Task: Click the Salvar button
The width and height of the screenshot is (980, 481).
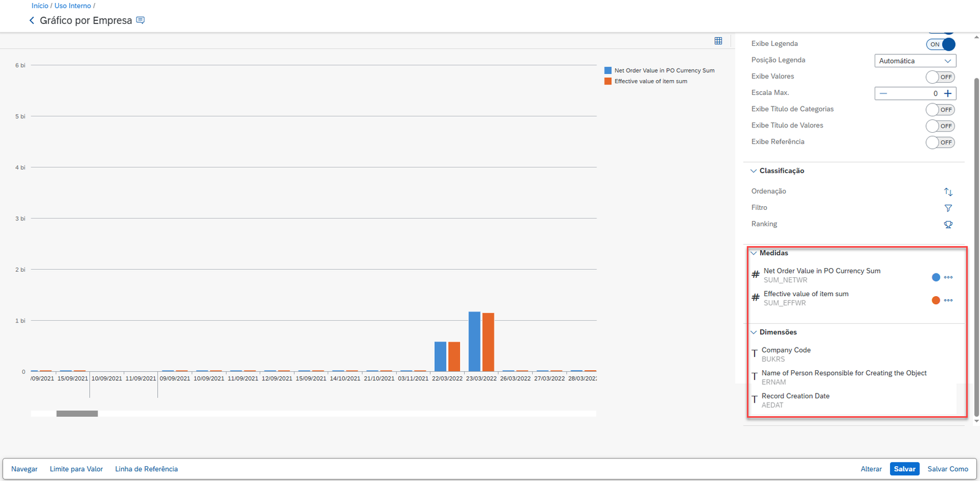Action: (905, 469)
